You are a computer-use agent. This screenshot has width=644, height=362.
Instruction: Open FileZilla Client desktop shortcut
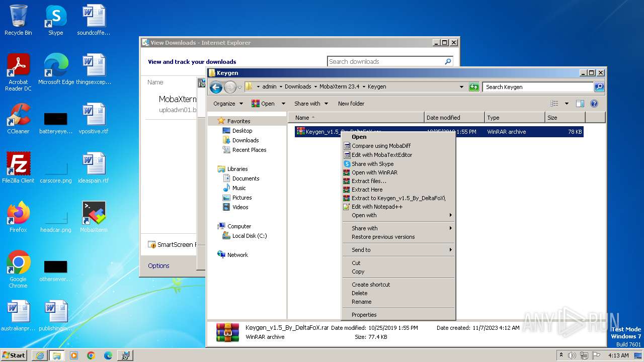[18, 168]
